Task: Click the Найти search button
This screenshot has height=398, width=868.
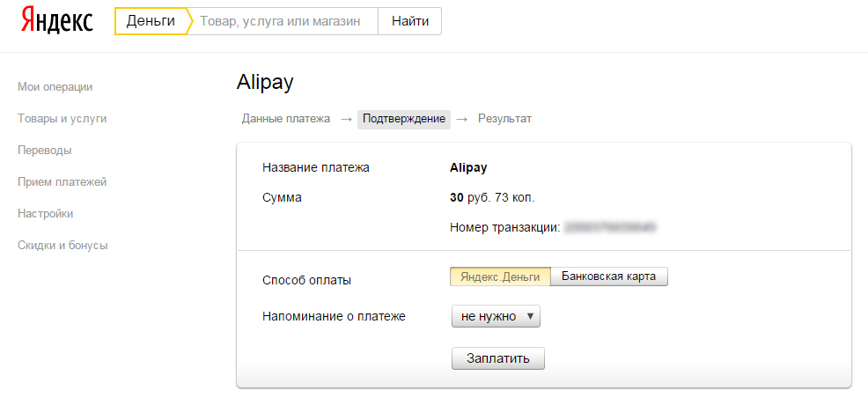Action: (409, 21)
